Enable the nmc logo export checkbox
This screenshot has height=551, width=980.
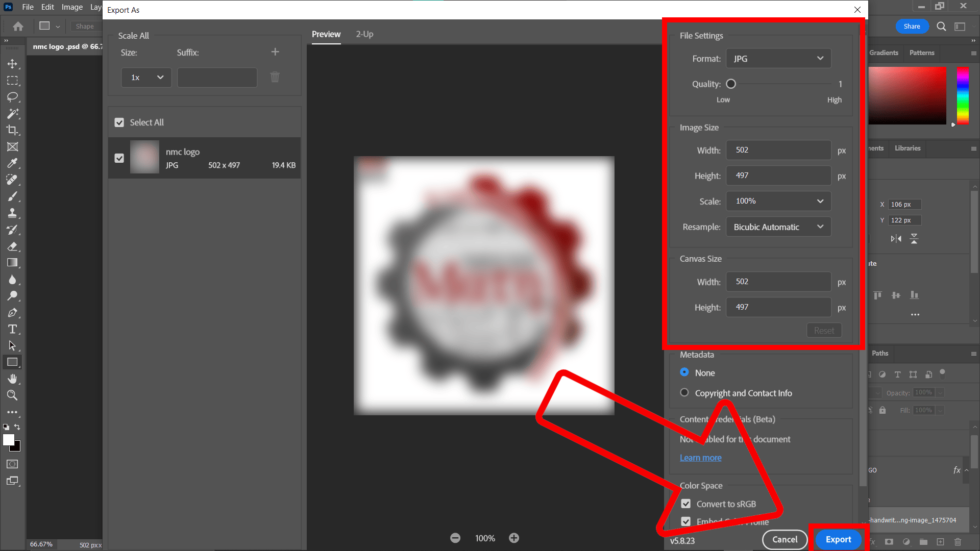click(x=119, y=158)
